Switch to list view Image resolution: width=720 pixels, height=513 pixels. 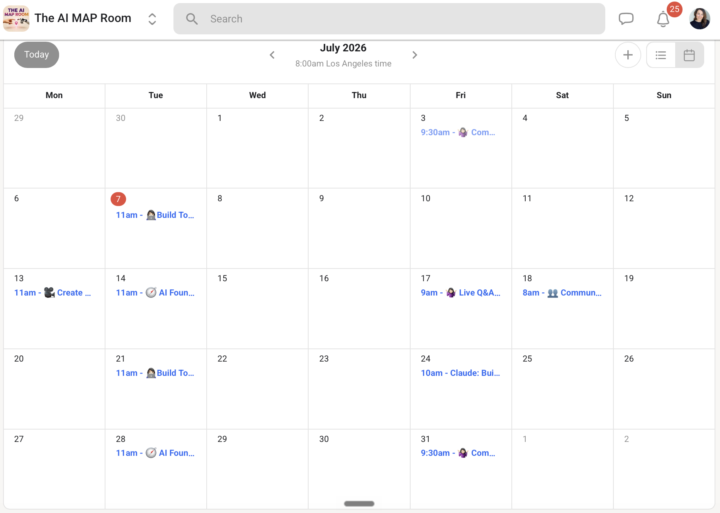pos(661,55)
